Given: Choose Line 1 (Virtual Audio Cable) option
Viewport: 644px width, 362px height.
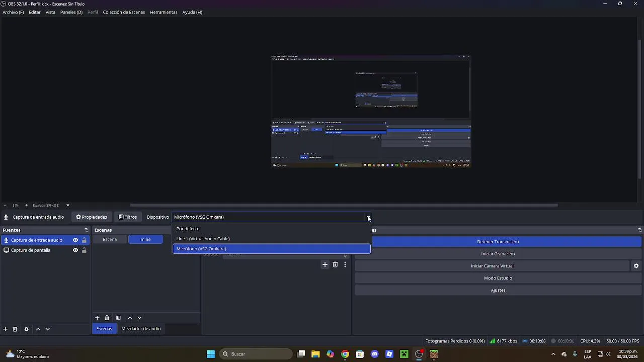Looking at the screenshot, I should (x=272, y=239).
